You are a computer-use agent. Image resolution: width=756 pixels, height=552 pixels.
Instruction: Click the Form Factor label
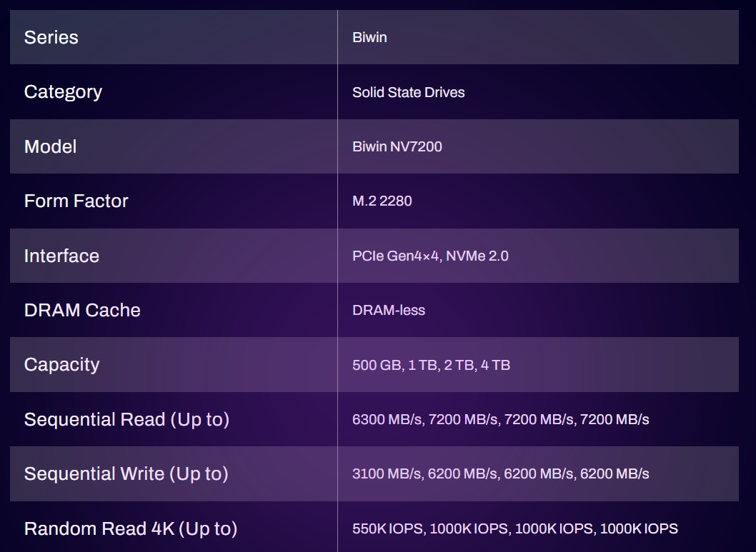click(x=76, y=201)
